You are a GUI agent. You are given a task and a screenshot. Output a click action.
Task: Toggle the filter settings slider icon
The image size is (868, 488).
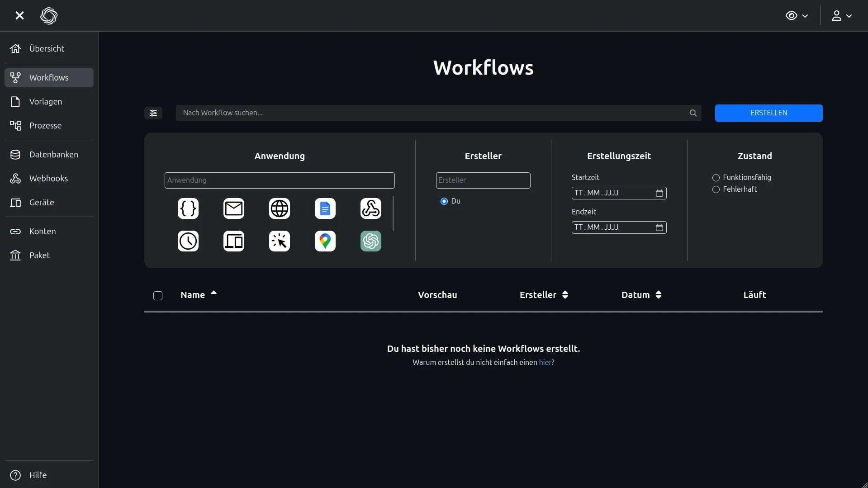point(153,113)
